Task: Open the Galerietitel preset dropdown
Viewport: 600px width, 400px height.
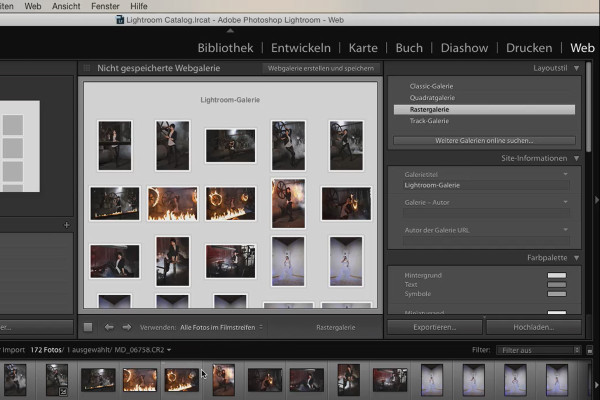Action: (x=565, y=174)
